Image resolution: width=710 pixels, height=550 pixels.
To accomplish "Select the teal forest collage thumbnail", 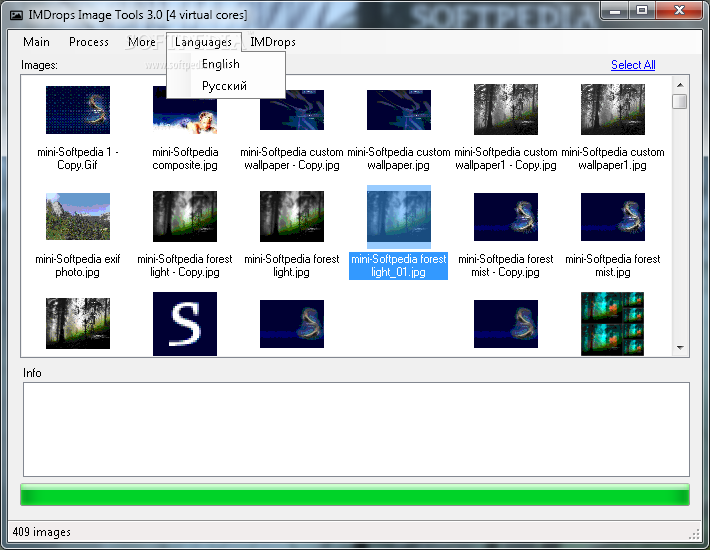I will pos(613,324).
